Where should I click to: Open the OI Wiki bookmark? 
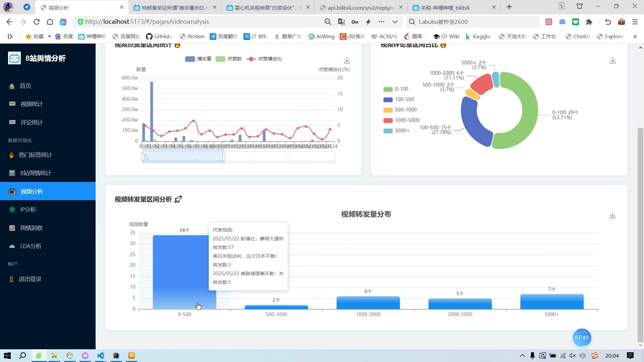(446, 37)
